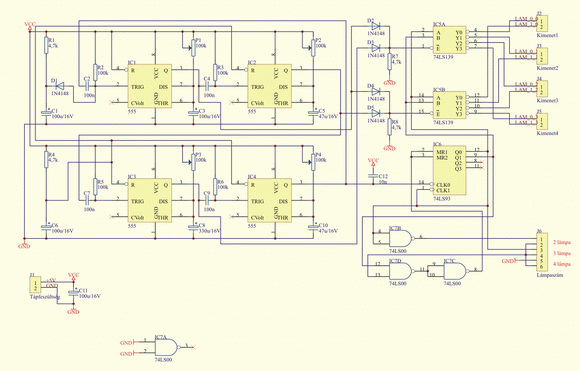This screenshot has height=371, width=580.
Task: Pick the P1 100k potentiometer
Action: [193, 48]
